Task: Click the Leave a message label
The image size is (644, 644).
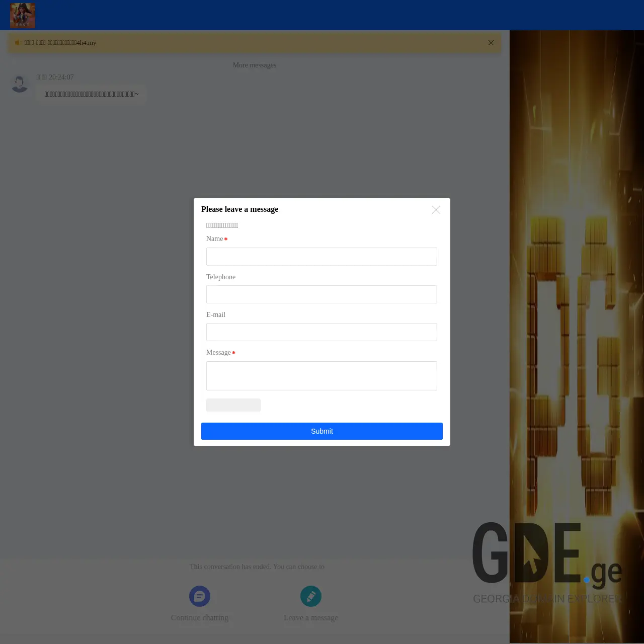Action: coord(310,617)
